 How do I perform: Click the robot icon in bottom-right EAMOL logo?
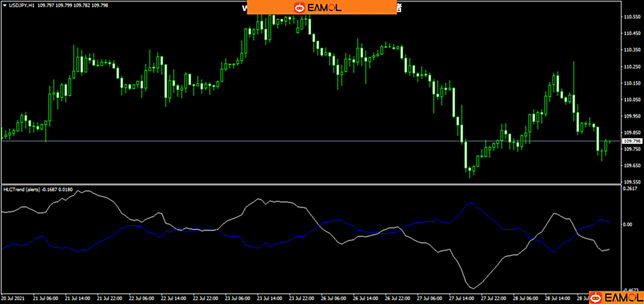(x=595, y=298)
